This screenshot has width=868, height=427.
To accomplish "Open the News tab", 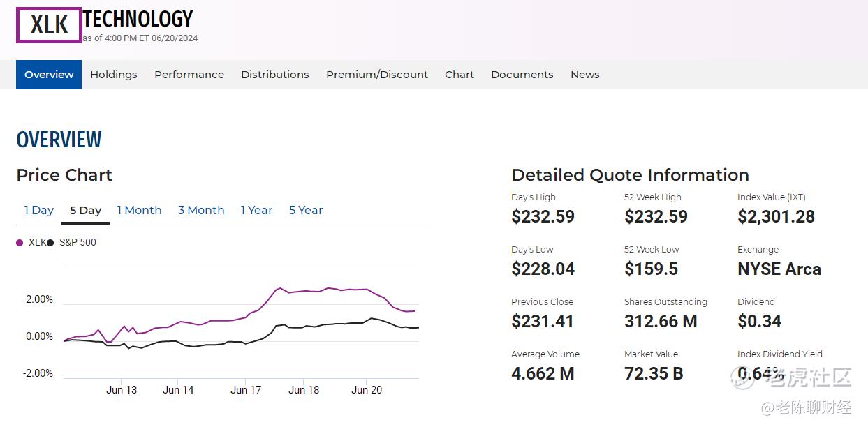I will [584, 75].
